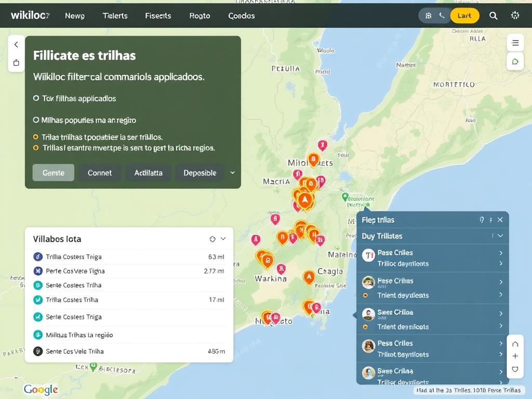532x399 pixels.
Task: Toggle the Trilas trilhas tpodatier option
Action: click(x=36, y=137)
